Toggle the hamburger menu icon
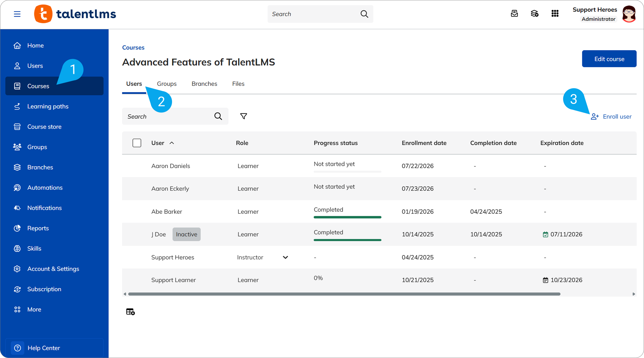Screen dimensions: 644x358 pos(17,14)
